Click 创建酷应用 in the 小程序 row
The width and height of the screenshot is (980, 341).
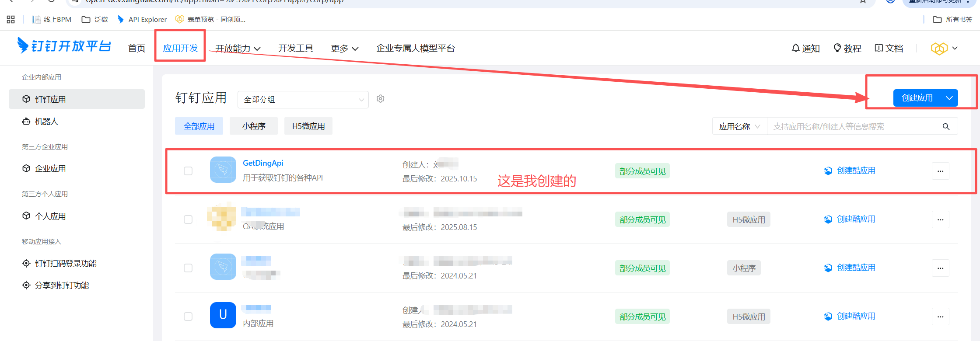pos(850,268)
